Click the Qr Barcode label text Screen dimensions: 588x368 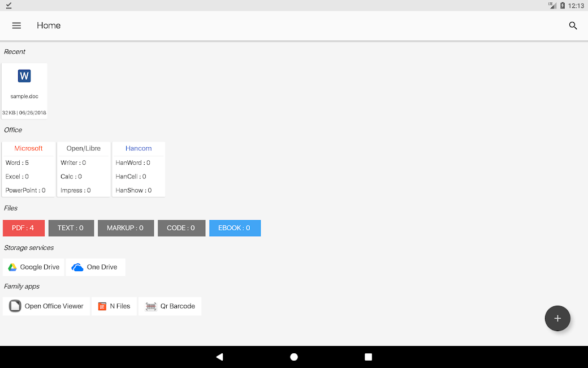coord(178,306)
